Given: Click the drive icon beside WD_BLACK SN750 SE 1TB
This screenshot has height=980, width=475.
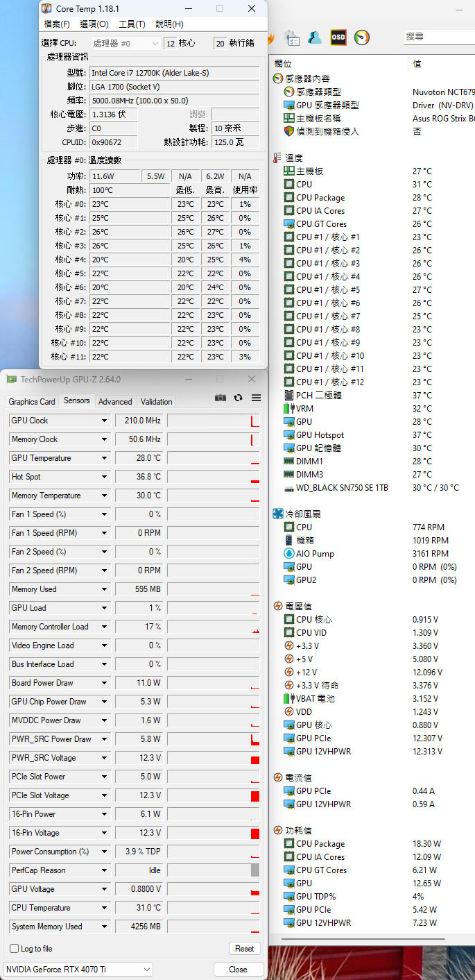Looking at the screenshot, I should 289,487.
